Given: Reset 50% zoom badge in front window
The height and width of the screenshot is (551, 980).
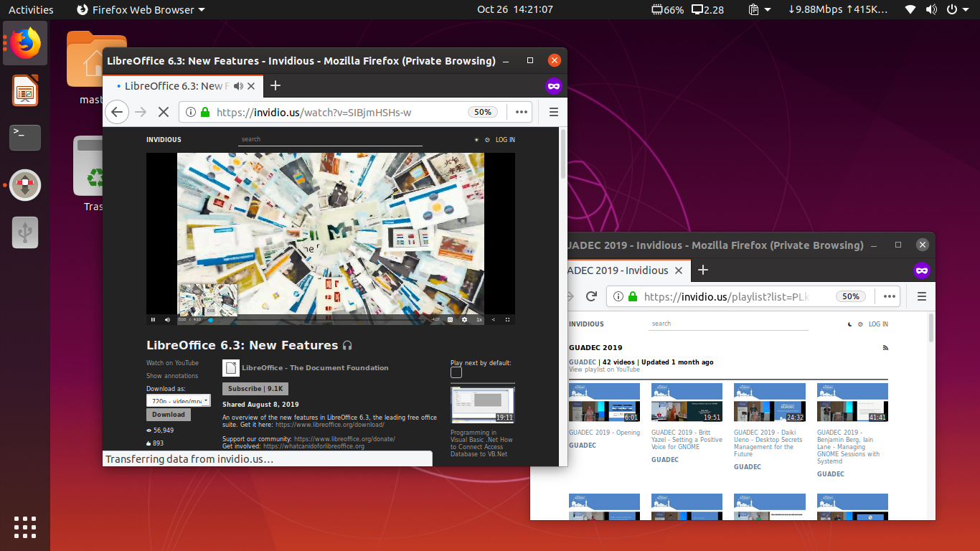Looking at the screenshot, I should tap(483, 112).
